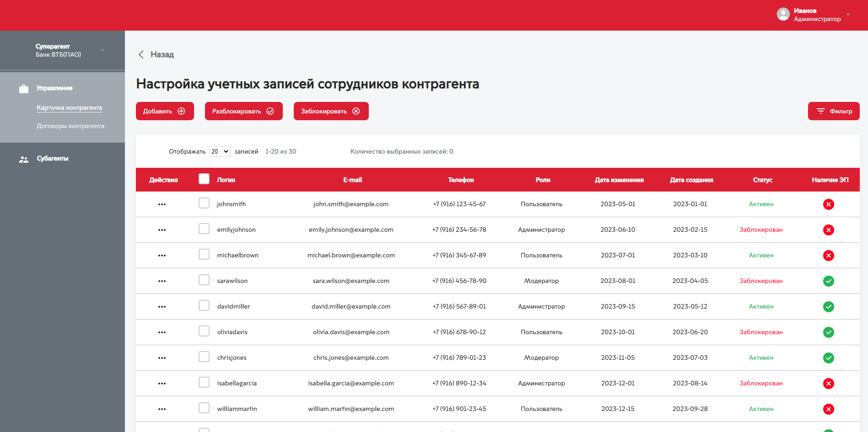The image size is (868, 432).
Task: Open actions menu for johnsmith row
Action: click(162, 204)
